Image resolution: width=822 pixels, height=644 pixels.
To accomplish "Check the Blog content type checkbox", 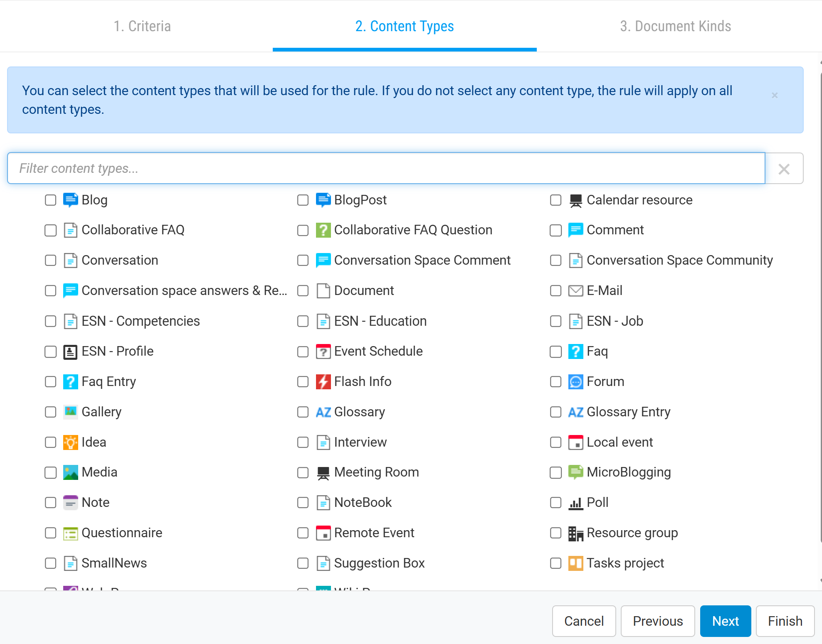I will 50,200.
